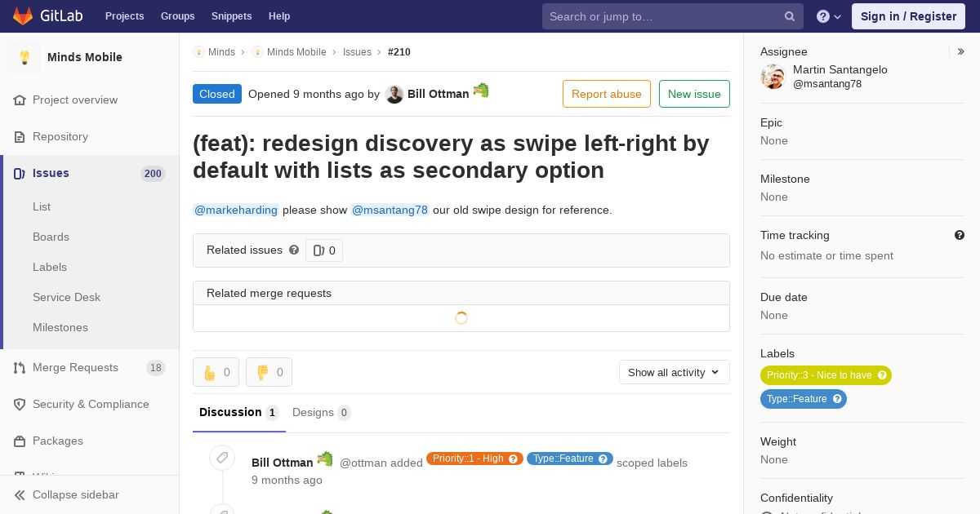
Task: Select the Issues sidebar item
Action: 90,173
